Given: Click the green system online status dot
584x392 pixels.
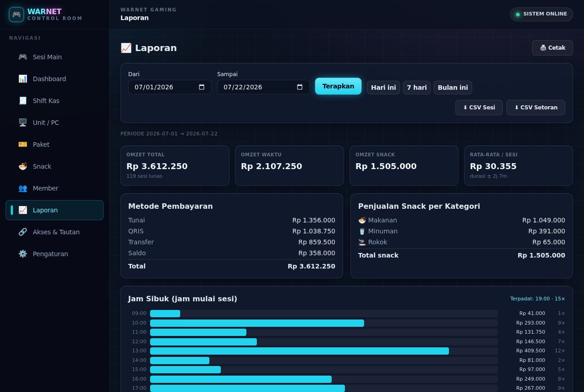Looking at the screenshot, I should pos(518,14).
